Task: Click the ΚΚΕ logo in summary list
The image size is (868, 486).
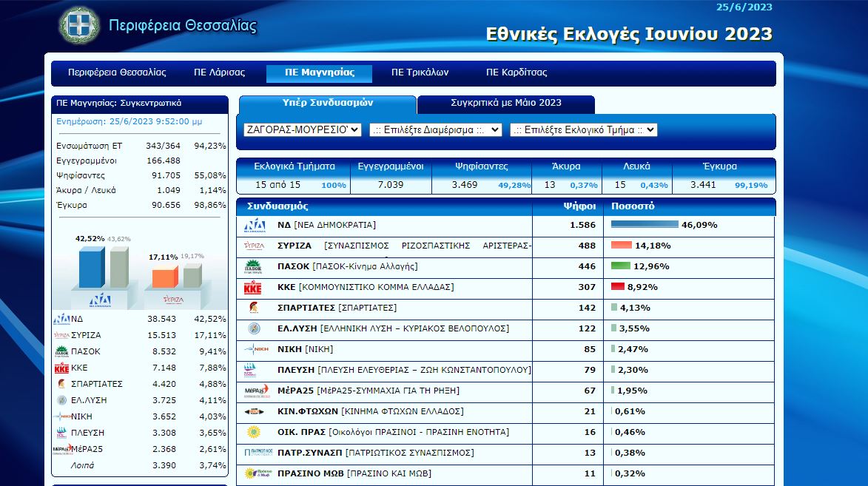Action: [61, 368]
